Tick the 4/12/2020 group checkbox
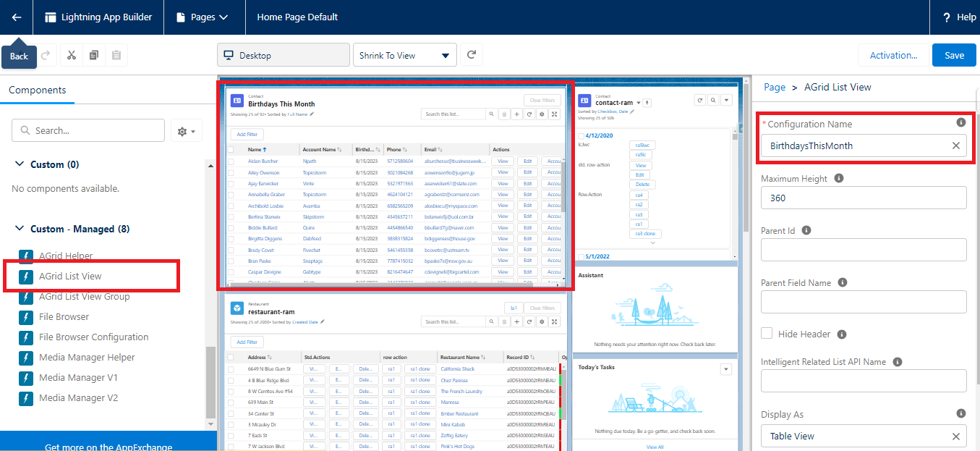The image size is (980, 451). pos(581,135)
